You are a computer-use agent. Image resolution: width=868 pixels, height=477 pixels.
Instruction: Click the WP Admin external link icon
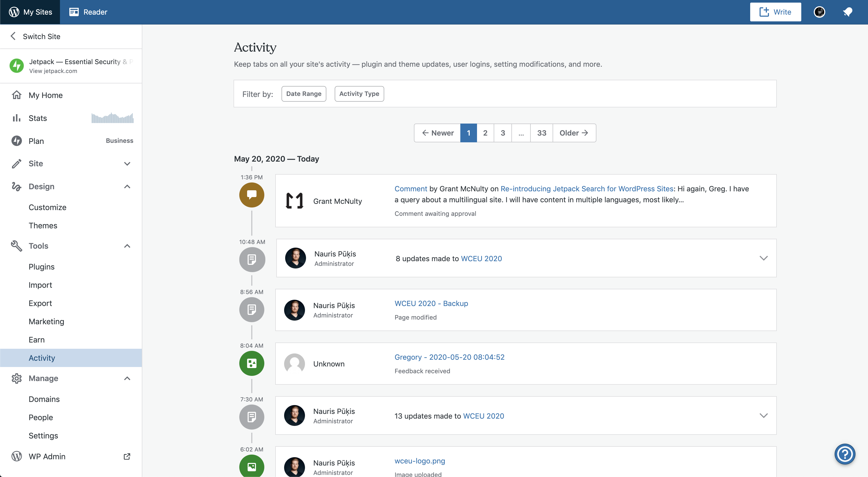[126, 456]
